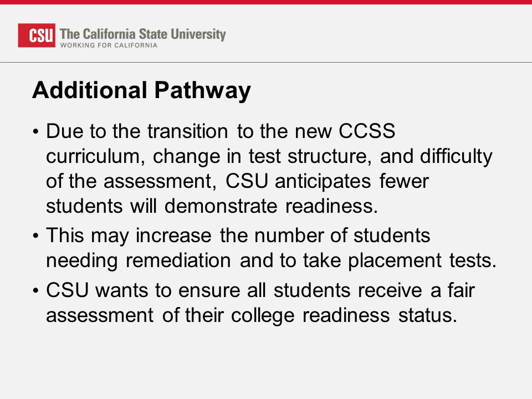Click the phrase 'placement tests.'
Image resolution: width=532 pixels, height=399 pixels.
point(422,260)
